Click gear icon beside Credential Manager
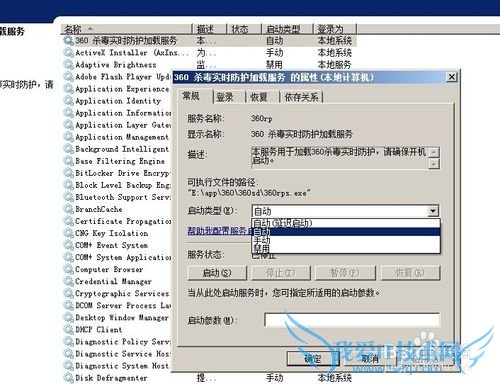The height and width of the screenshot is (384, 500). [69, 281]
